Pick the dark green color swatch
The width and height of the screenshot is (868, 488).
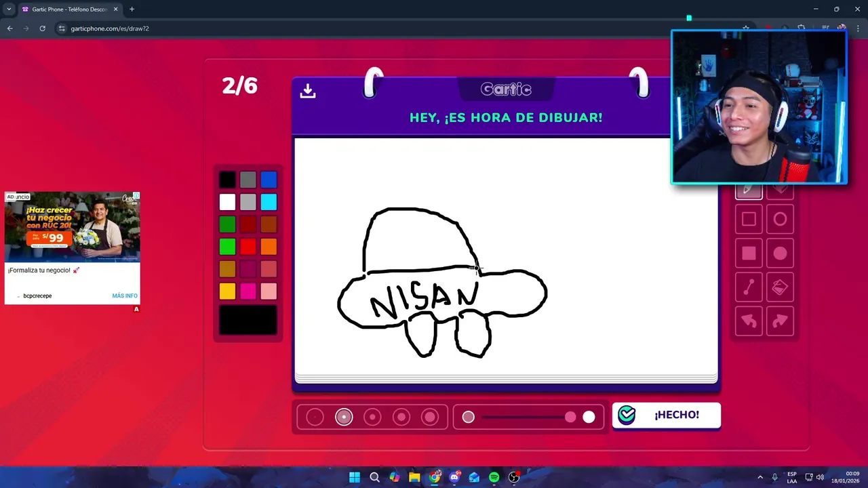[x=227, y=224]
